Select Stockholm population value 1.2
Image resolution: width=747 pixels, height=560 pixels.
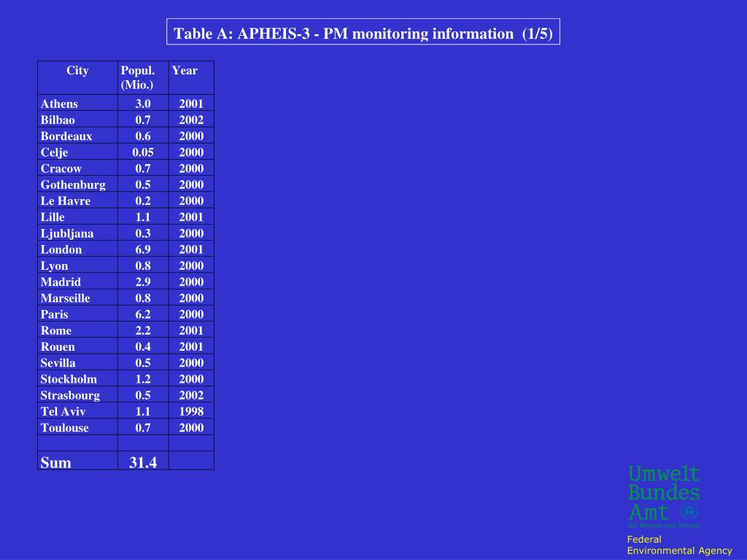(x=143, y=378)
